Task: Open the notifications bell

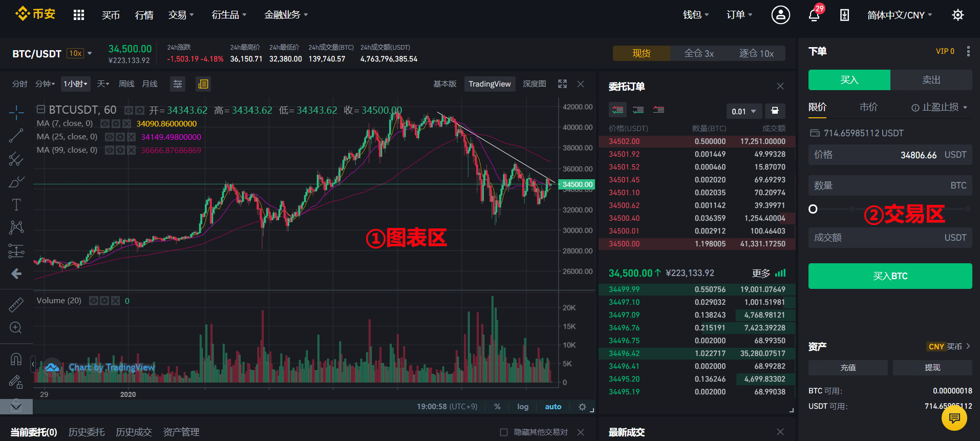Action: pos(814,15)
